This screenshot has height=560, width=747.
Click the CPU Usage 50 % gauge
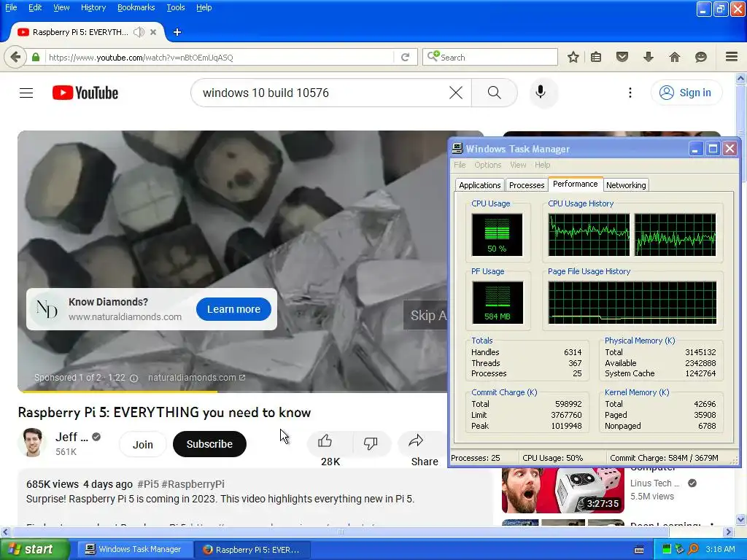(497, 234)
